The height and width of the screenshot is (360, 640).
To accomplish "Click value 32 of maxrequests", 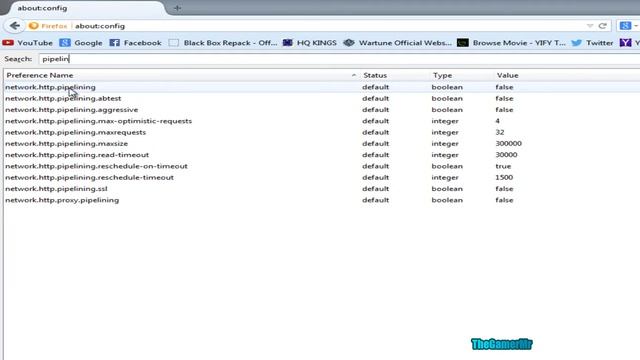I will point(500,132).
